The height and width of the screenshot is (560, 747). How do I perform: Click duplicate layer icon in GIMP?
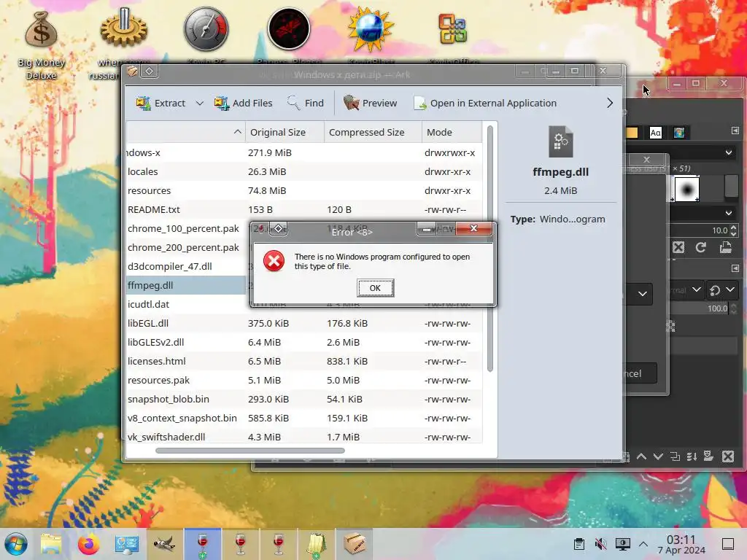tap(675, 457)
